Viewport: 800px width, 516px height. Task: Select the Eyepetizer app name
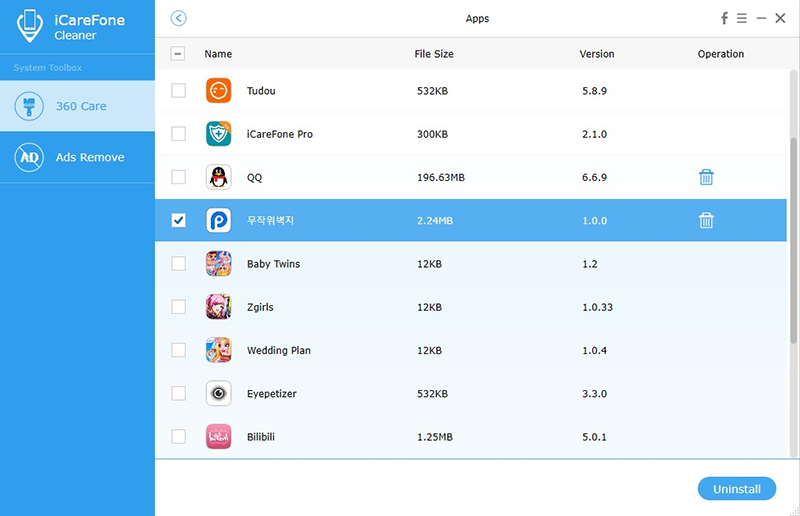[x=272, y=394]
